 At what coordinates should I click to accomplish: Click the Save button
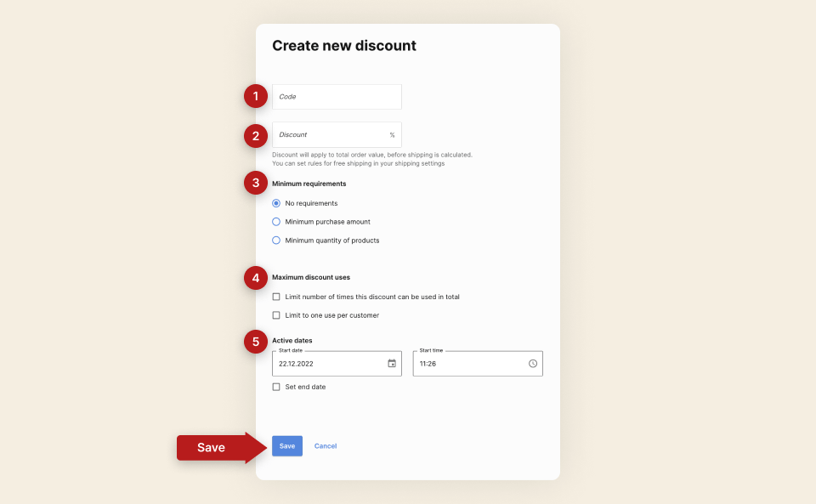pyautogui.click(x=286, y=445)
